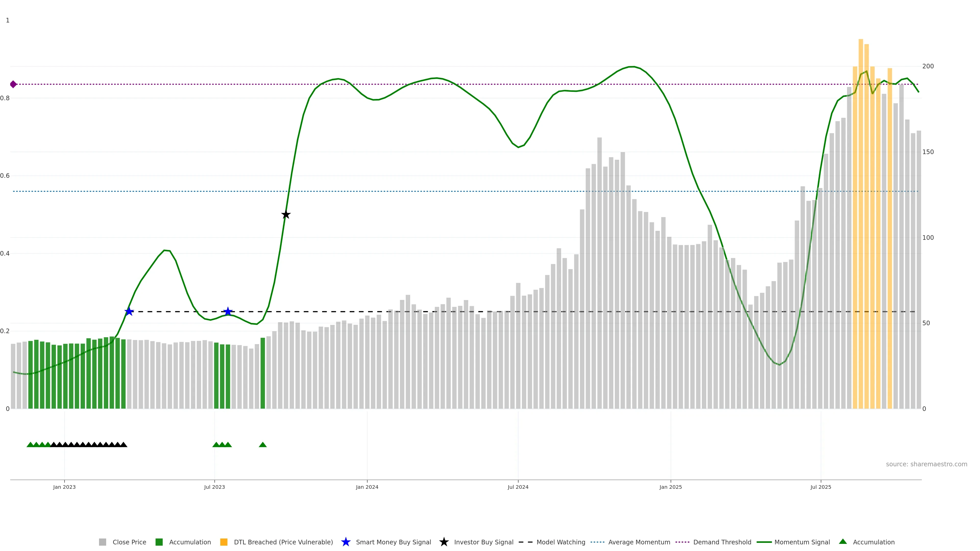Click the purple diamond Demand Threshold marker
The height and width of the screenshot is (551, 980).
(13, 84)
